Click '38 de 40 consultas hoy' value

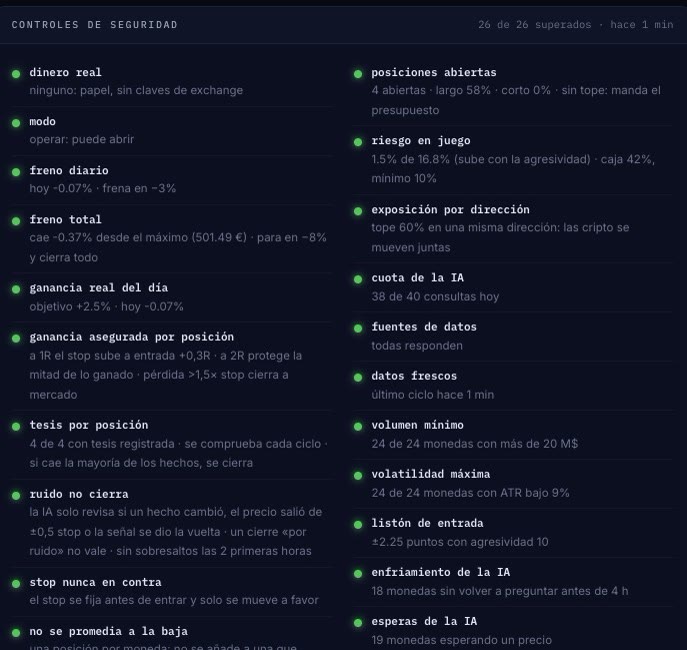point(436,297)
